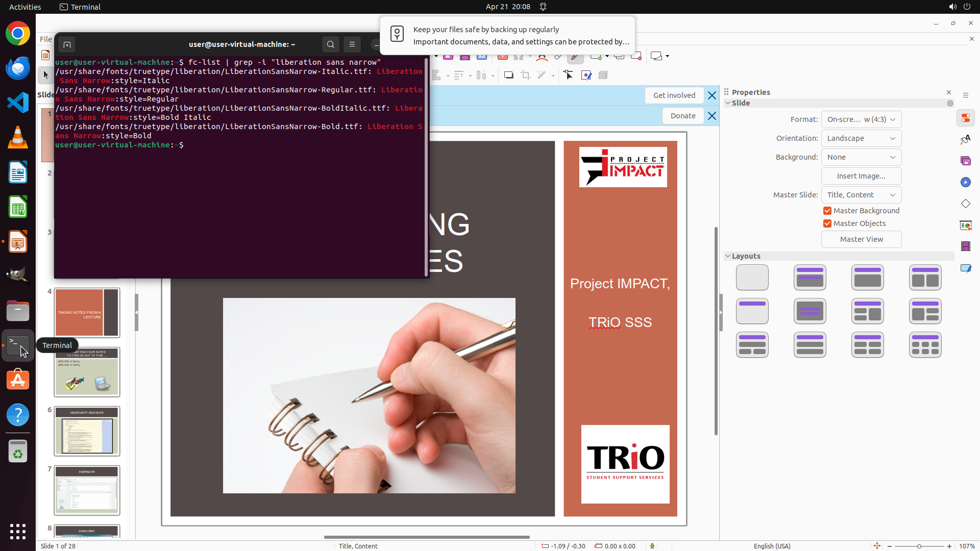This screenshot has height=551, width=980.
Task: Uncheck the Master Background checkbox
Action: click(827, 211)
